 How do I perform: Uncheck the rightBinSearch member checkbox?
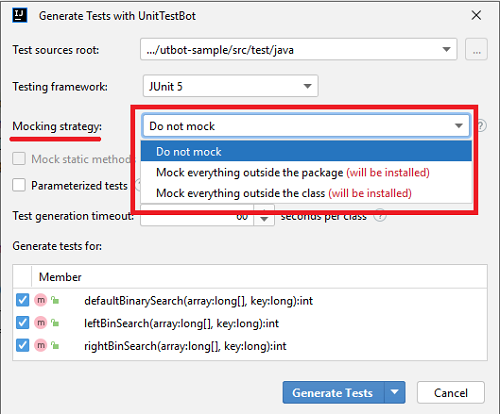22,345
